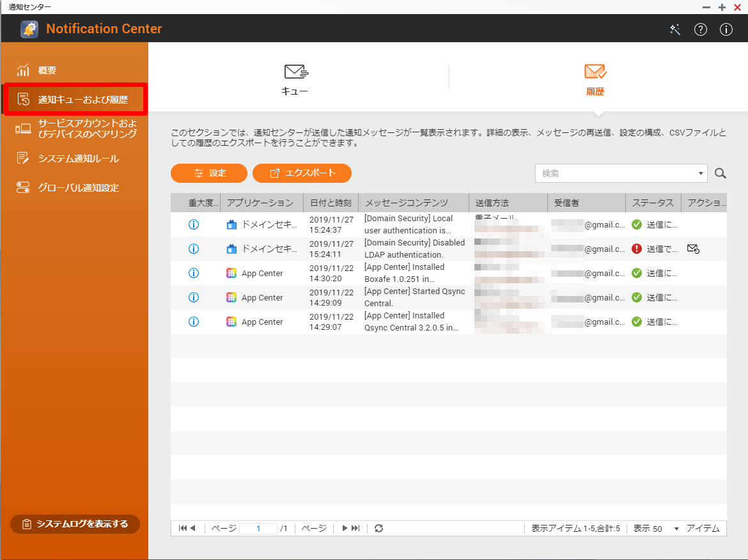Expand the search field dropdown arrow

tap(700, 173)
